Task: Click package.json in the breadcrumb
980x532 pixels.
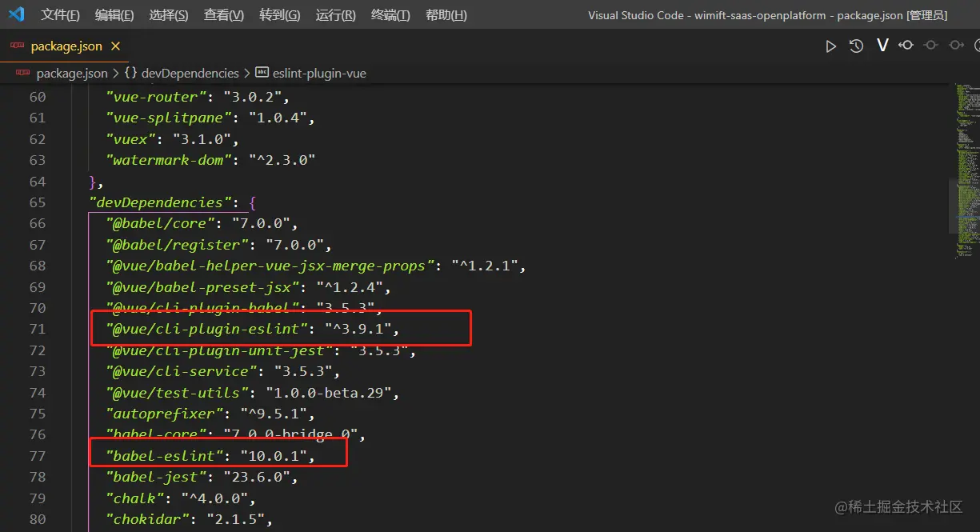Action: [x=72, y=73]
